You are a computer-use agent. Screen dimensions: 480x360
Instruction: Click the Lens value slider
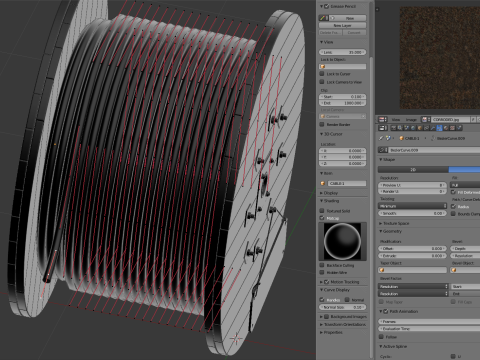click(343, 52)
